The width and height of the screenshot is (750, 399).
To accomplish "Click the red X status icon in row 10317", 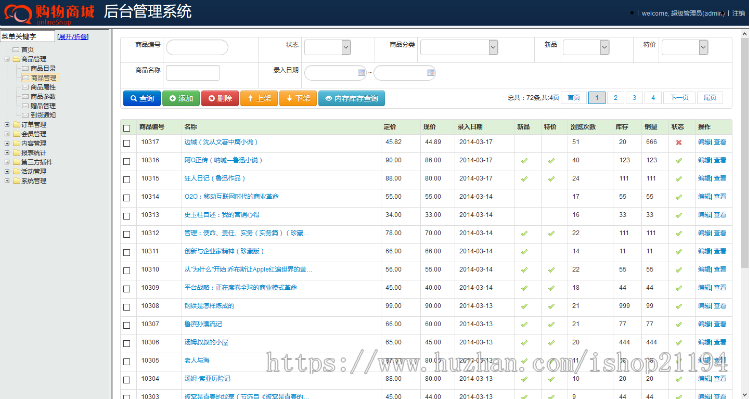I will pyautogui.click(x=678, y=143).
